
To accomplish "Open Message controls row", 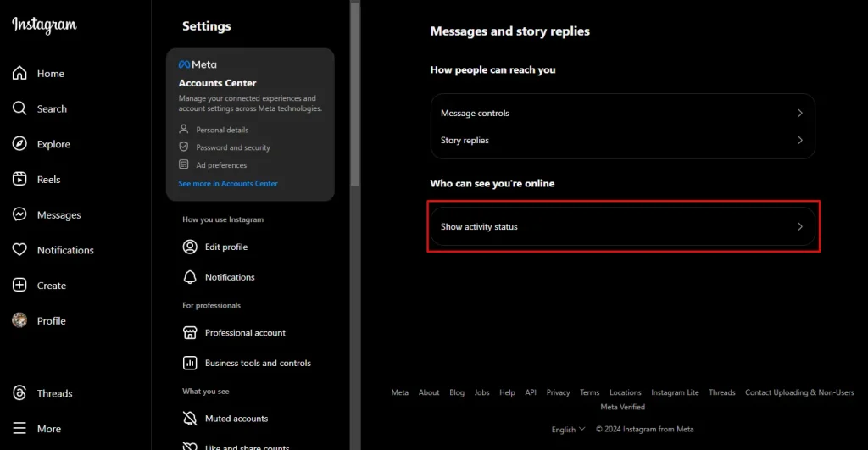I will point(622,113).
